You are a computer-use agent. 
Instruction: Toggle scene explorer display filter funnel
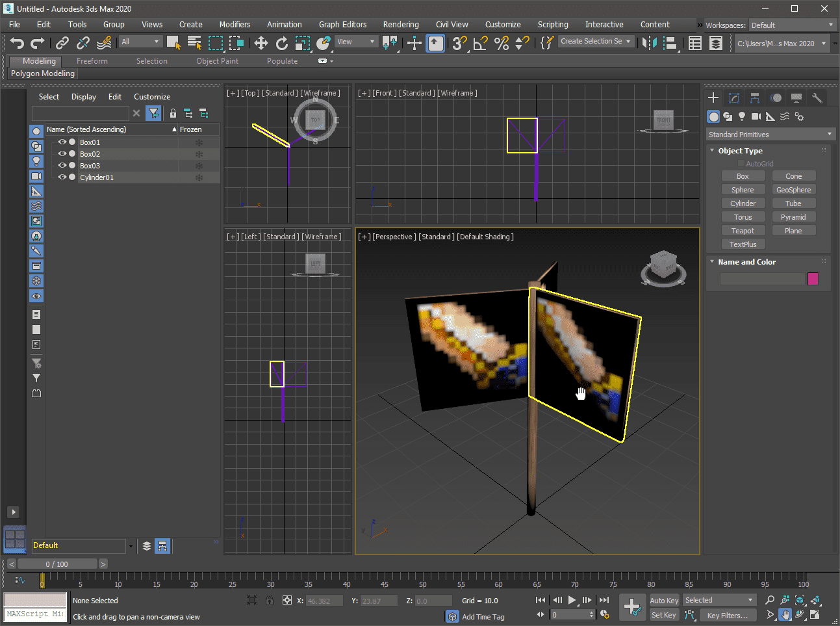[x=153, y=113]
